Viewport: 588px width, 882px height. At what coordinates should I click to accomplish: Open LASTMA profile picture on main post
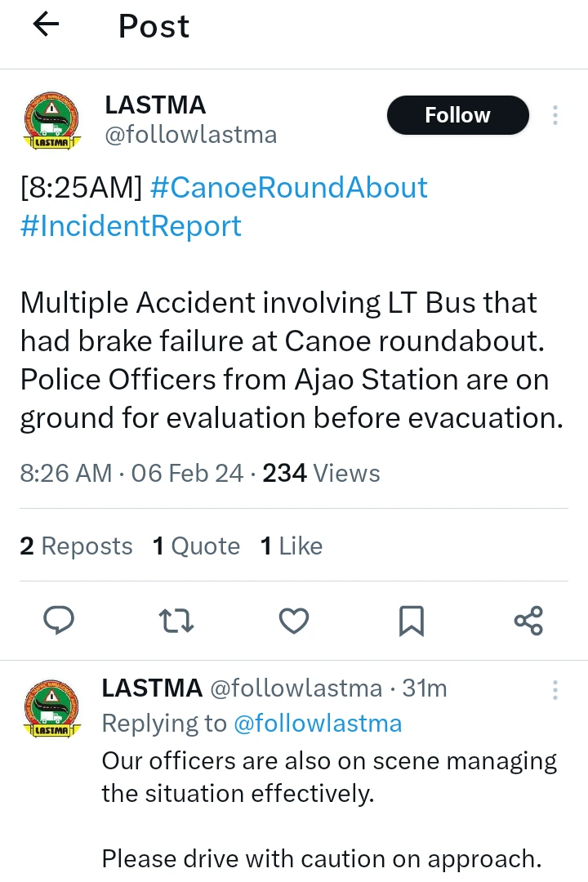(51, 121)
